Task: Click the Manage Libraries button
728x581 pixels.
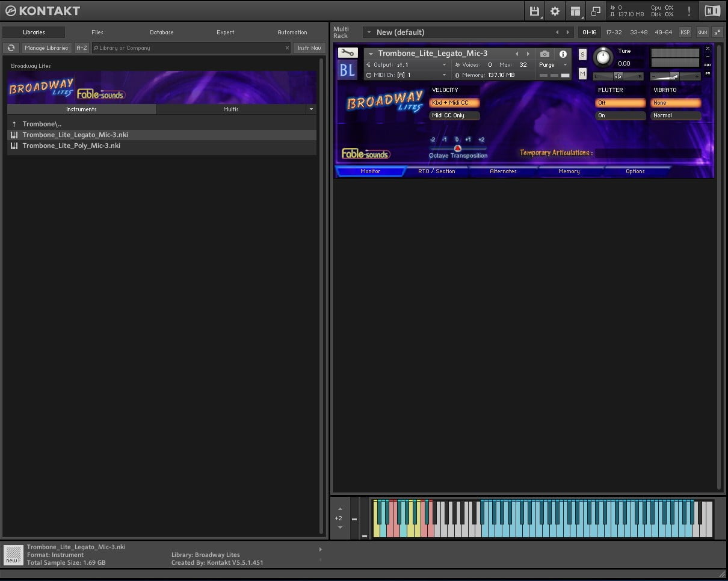Action: pyautogui.click(x=47, y=48)
